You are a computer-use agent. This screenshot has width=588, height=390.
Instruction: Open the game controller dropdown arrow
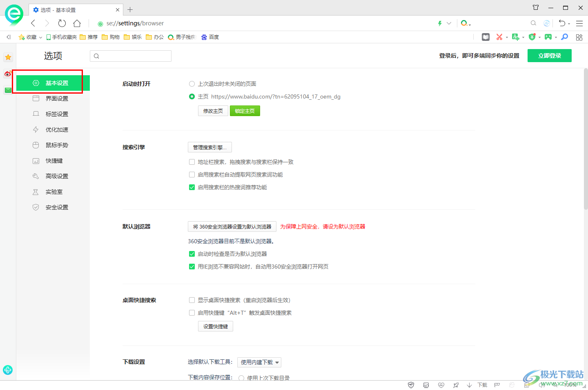pyautogui.click(x=556, y=37)
